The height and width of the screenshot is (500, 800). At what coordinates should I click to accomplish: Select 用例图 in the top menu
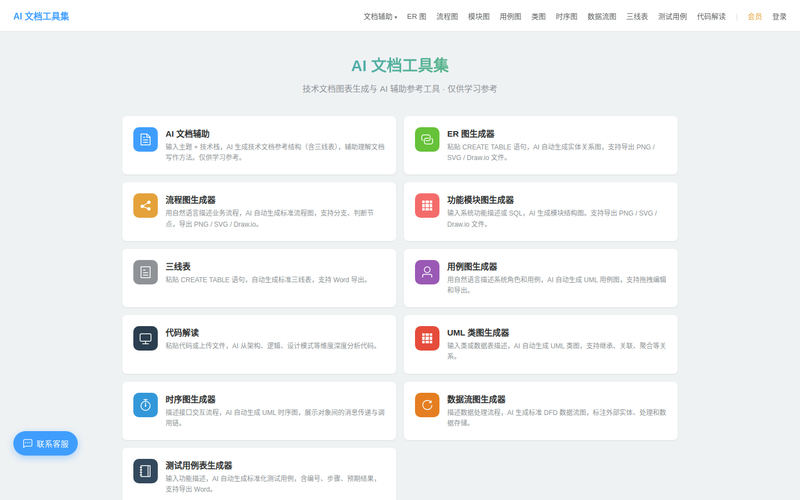510,16
